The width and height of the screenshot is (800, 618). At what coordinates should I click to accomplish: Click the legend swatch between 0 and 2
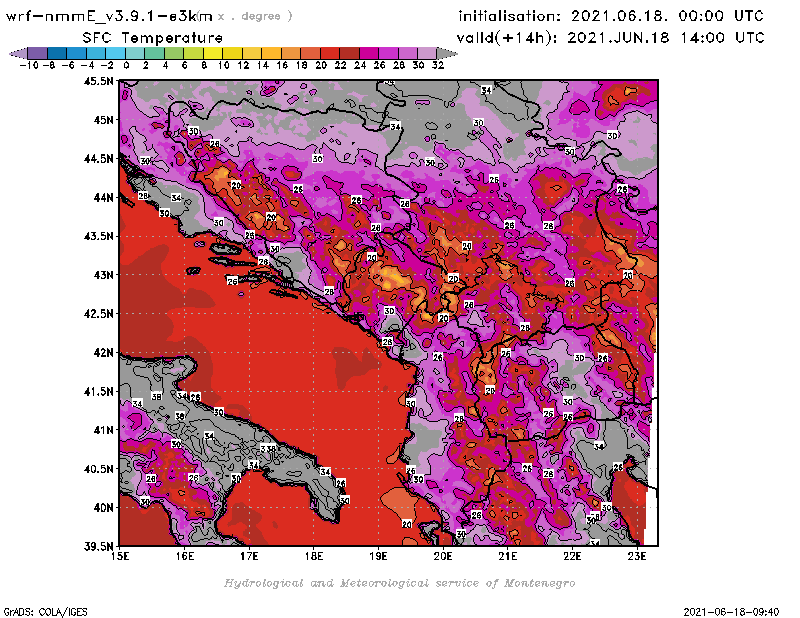click(135, 53)
